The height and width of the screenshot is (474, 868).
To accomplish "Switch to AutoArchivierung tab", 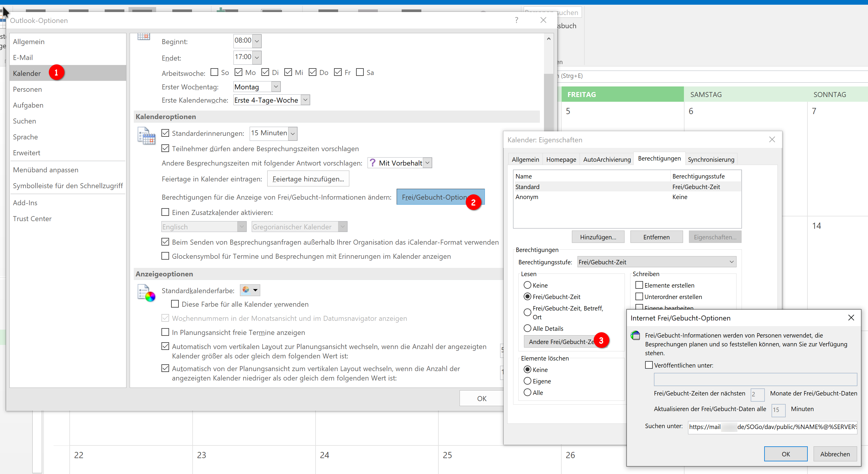I will 607,159.
